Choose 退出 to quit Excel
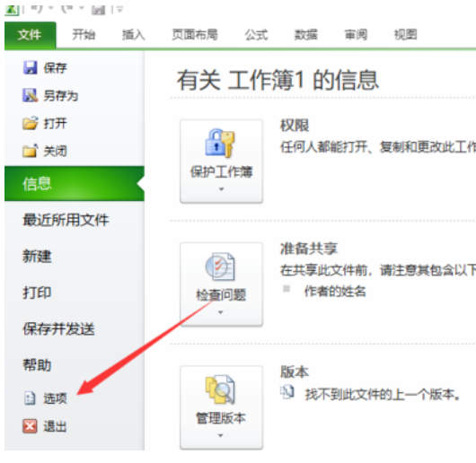Viewport: 476px width, 463px height. [x=55, y=426]
